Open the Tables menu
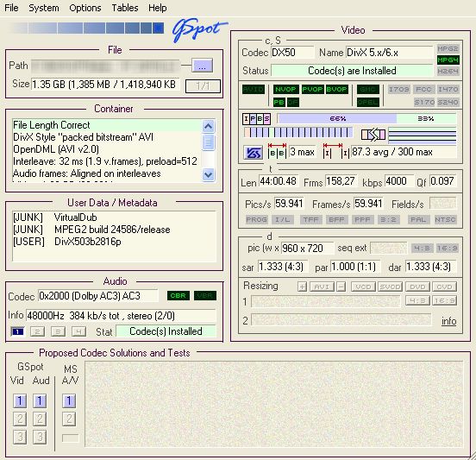Image resolution: width=476 pixels, height=460 pixels. point(125,8)
